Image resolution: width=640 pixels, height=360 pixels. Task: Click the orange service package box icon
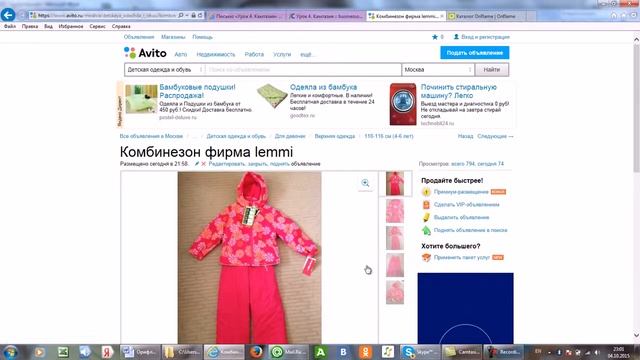[x=426, y=258]
